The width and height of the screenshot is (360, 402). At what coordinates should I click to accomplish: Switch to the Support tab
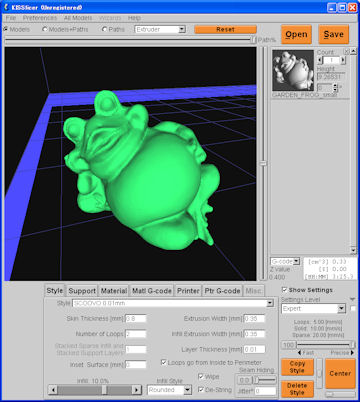pyautogui.click(x=82, y=291)
